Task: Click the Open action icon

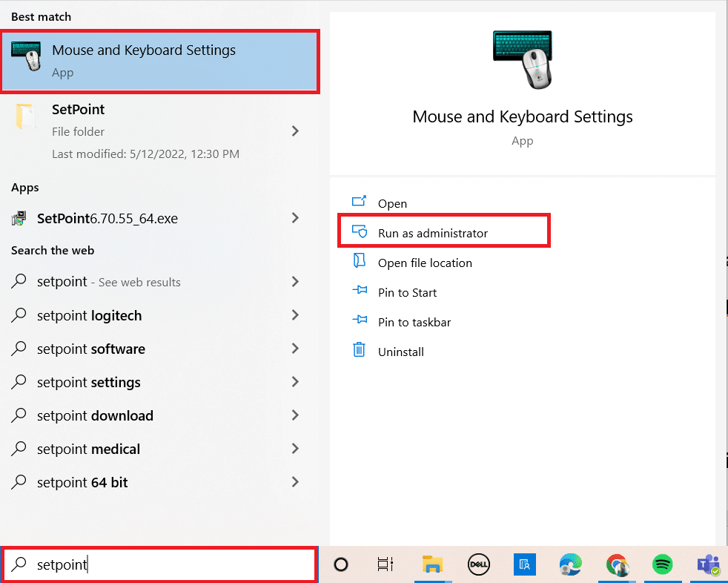Action: tap(360, 201)
